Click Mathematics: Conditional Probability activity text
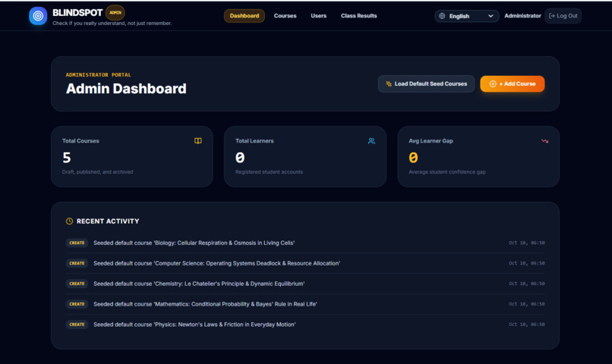Image resolution: width=612 pixels, height=364 pixels. tap(205, 304)
